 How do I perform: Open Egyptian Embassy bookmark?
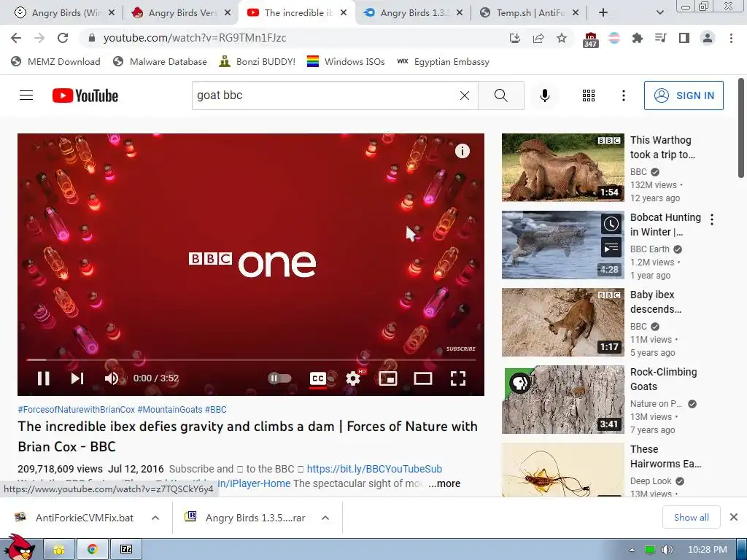click(x=443, y=62)
